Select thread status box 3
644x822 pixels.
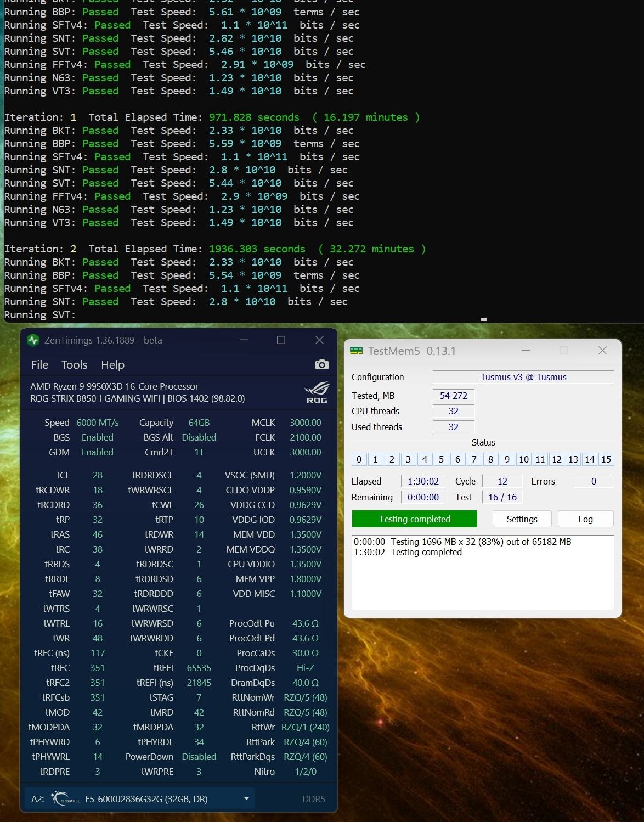408,459
